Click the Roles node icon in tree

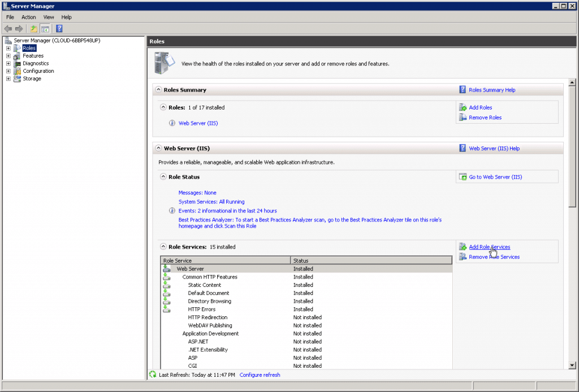[x=17, y=49]
